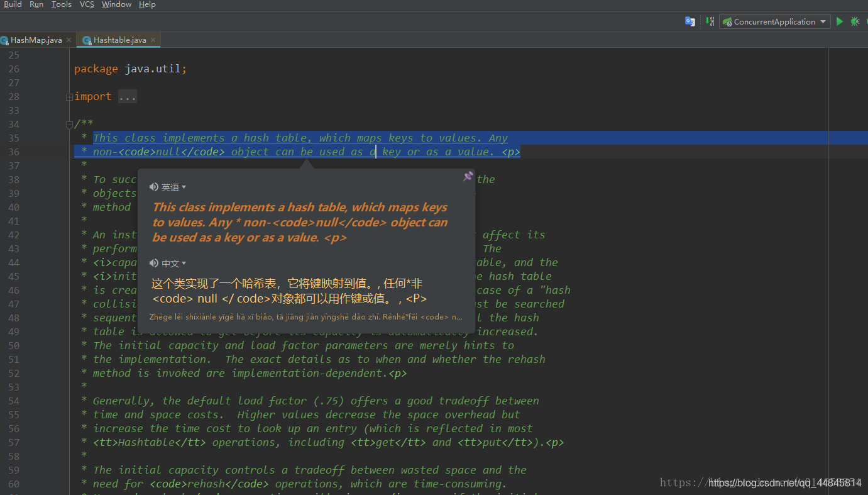Open the Help menu
Image resolution: width=868 pixels, height=495 pixels.
tap(147, 4)
